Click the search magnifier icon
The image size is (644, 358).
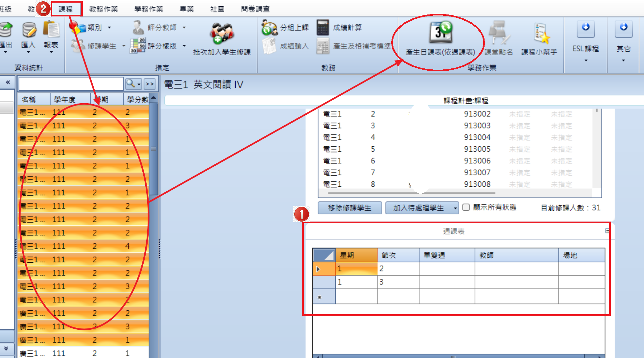[131, 84]
